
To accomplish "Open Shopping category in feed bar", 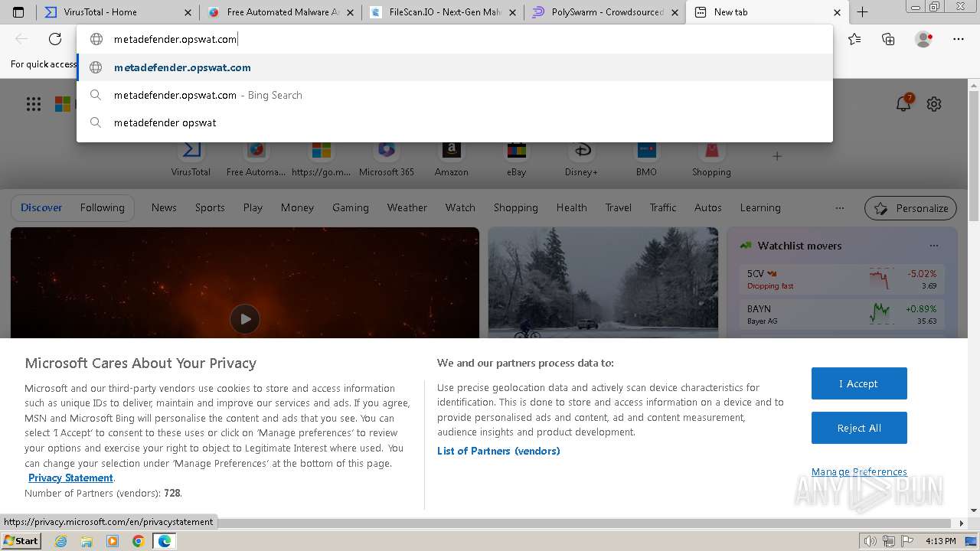I will coord(515,207).
